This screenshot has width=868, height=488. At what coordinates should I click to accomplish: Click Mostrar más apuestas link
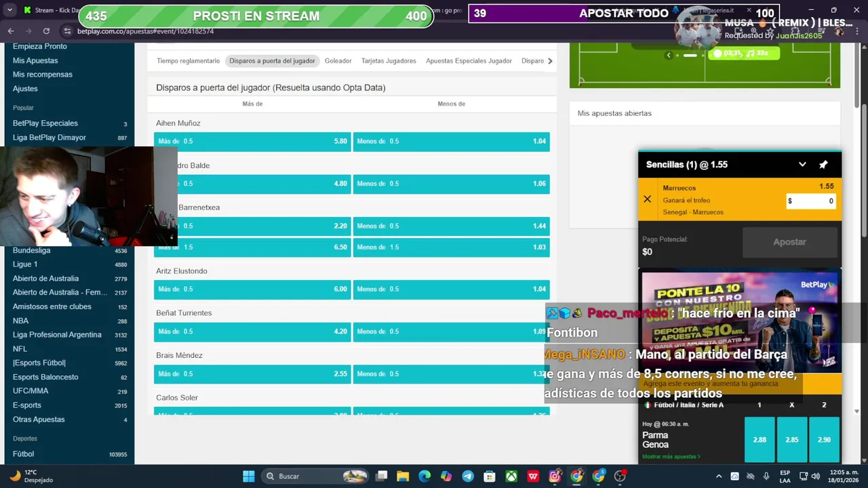671,457
